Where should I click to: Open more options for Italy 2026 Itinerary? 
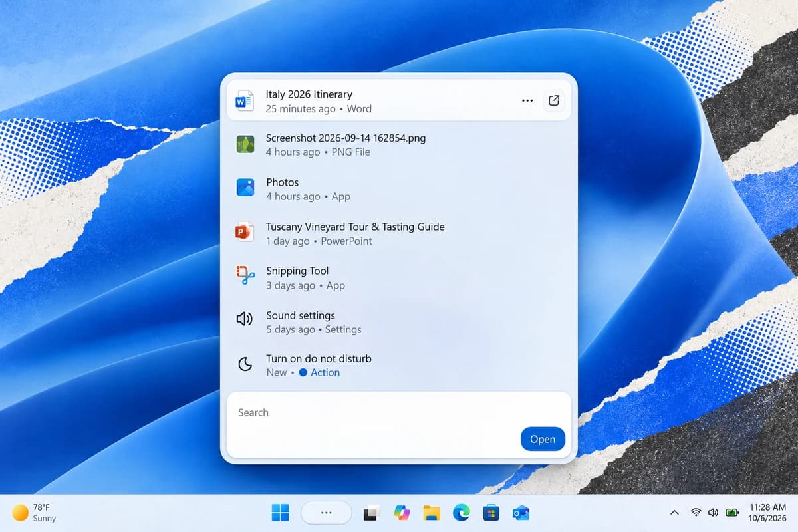527,101
